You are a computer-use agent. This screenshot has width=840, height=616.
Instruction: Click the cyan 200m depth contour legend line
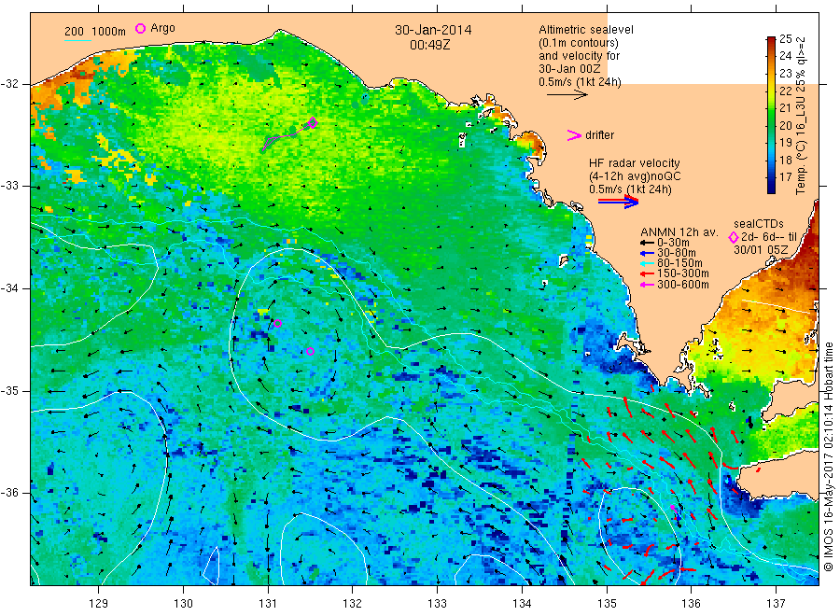pyautogui.click(x=77, y=40)
